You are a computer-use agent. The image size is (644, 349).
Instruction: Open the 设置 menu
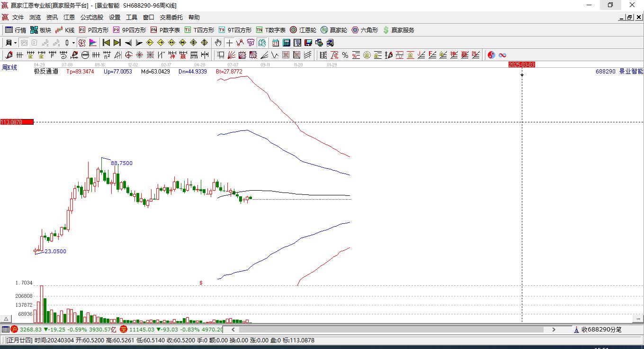(115, 18)
